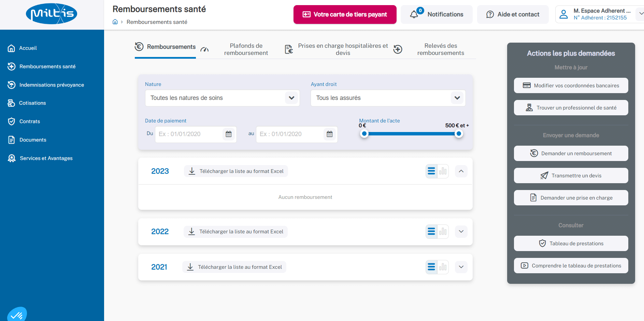Screen dimensions: 644x321
Task: Click the home breadcrumb icon
Action: click(x=115, y=22)
